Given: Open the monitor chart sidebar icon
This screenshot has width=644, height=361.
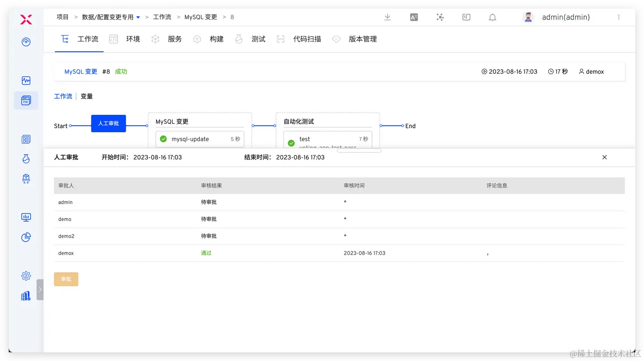Looking at the screenshot, I should pyautogui.click(x=26, y=218).
